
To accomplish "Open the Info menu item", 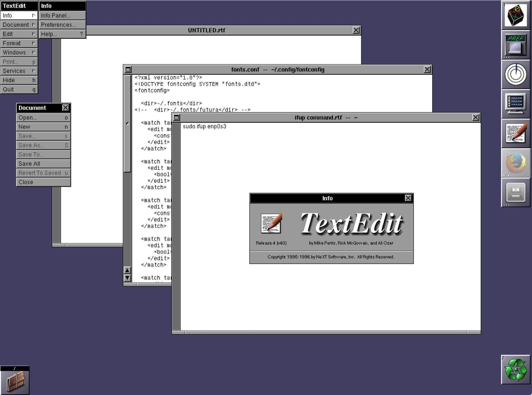I will [19, 15].
